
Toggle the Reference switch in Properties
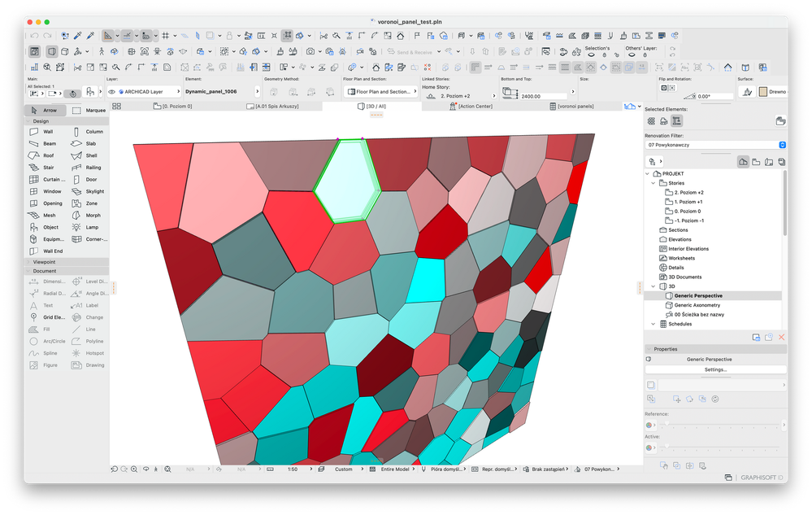650,424
